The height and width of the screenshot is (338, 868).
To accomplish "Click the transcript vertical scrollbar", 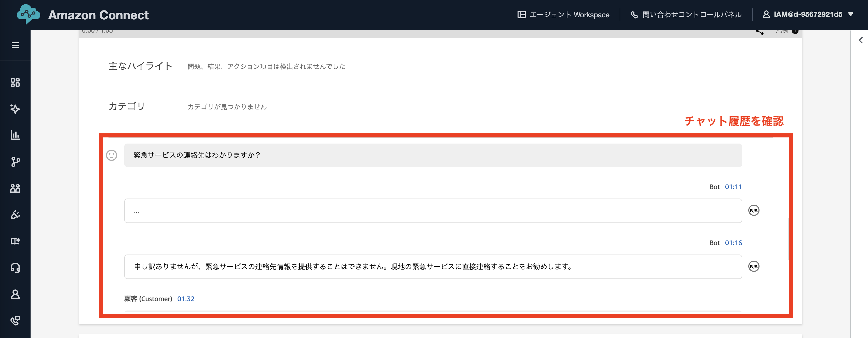I will (788, 239).
